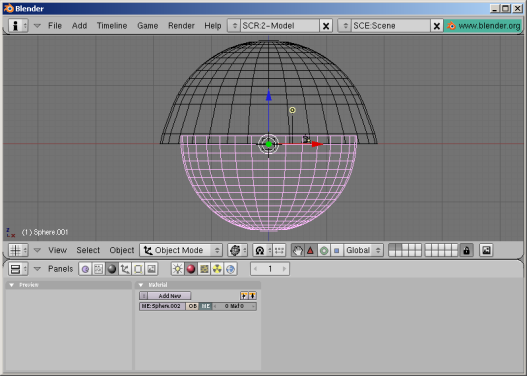Viewport: 527px width, 376px height.
Task: Switch to Object context buttons
Action: click(125, 269)
